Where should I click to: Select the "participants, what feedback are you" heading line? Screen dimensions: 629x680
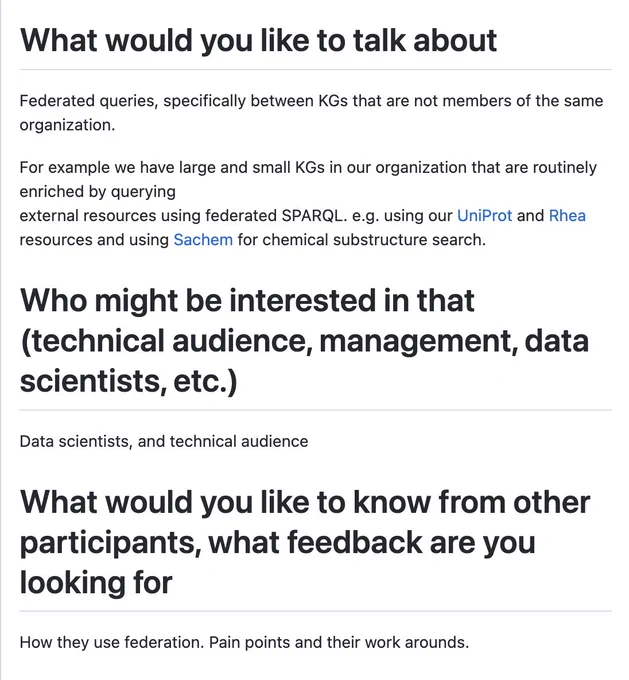coord(278,543)
